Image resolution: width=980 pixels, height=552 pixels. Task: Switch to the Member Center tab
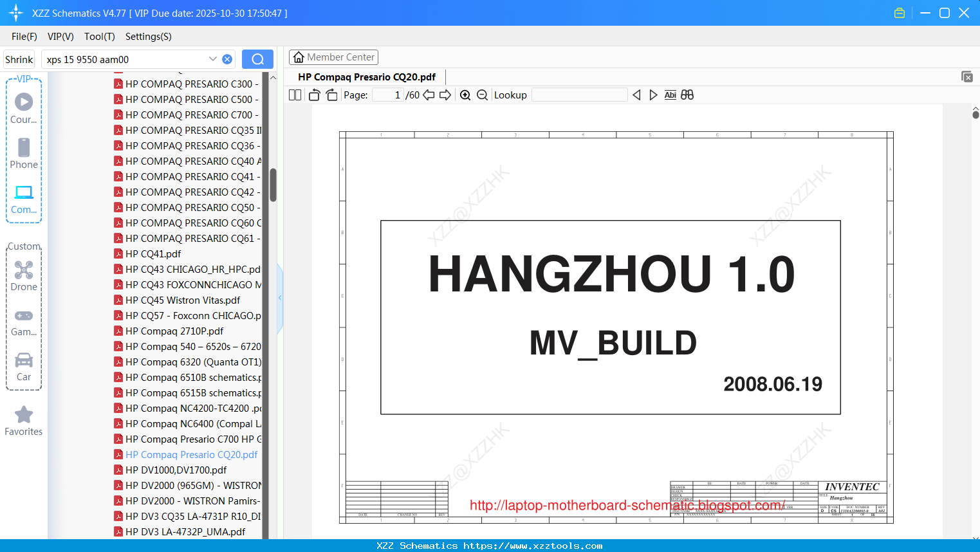point(333,57)
